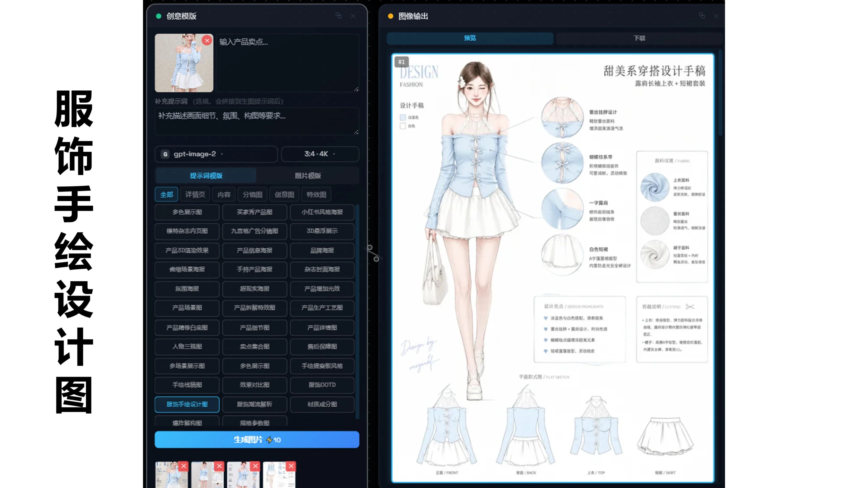The image size is (868, 488).
Task: Remove the uploaded product photo with red X
Action: [207, 41]
